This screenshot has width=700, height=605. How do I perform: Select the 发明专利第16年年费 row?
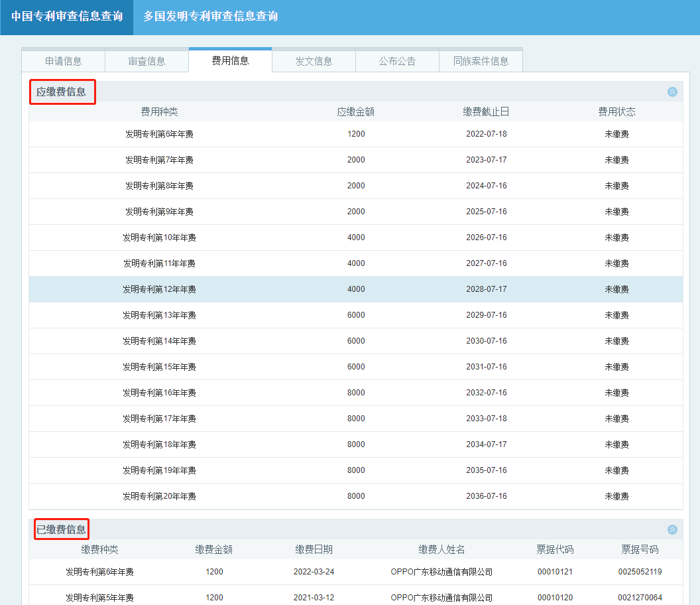coord(356,393)
